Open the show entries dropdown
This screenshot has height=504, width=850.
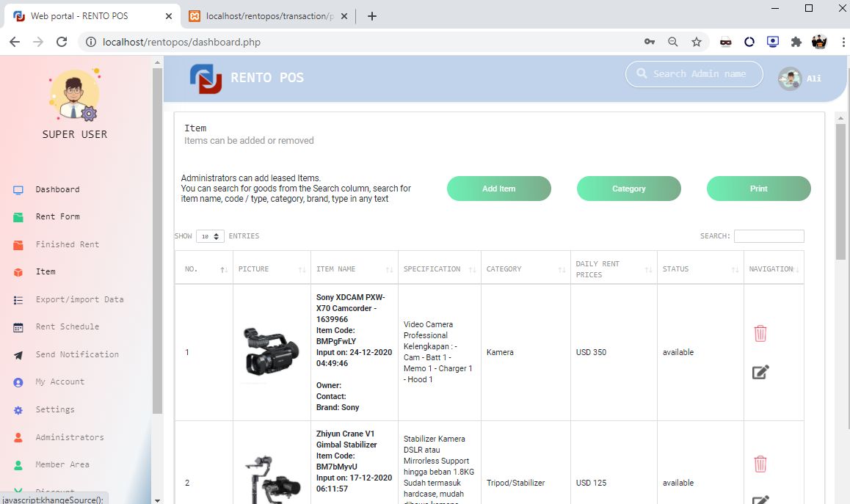210,236
